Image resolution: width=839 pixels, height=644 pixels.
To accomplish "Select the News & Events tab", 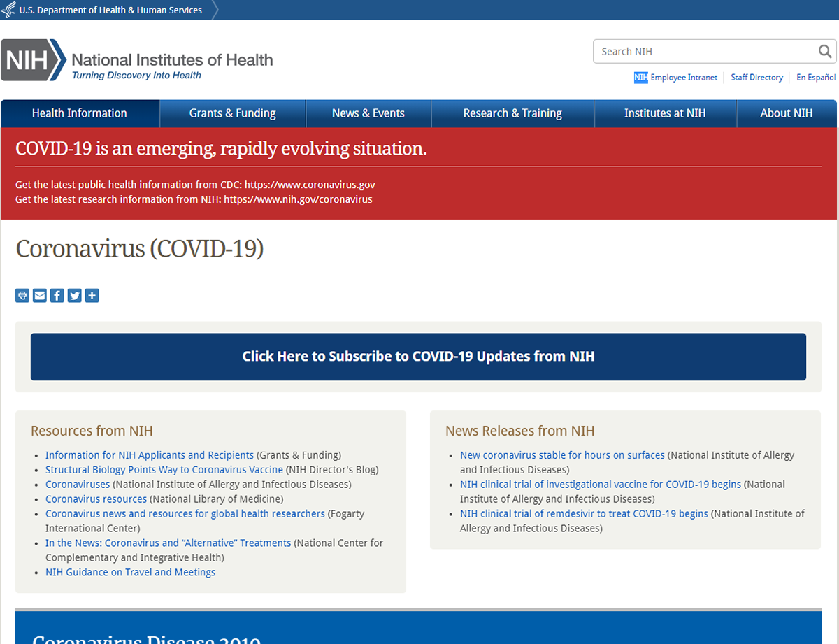I will [x=368, y=113].
